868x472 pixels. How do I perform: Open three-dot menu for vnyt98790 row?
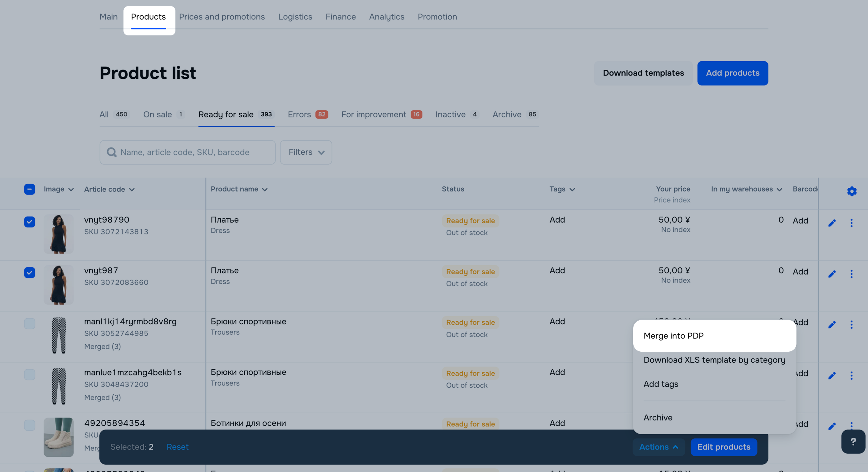point(851,223)
